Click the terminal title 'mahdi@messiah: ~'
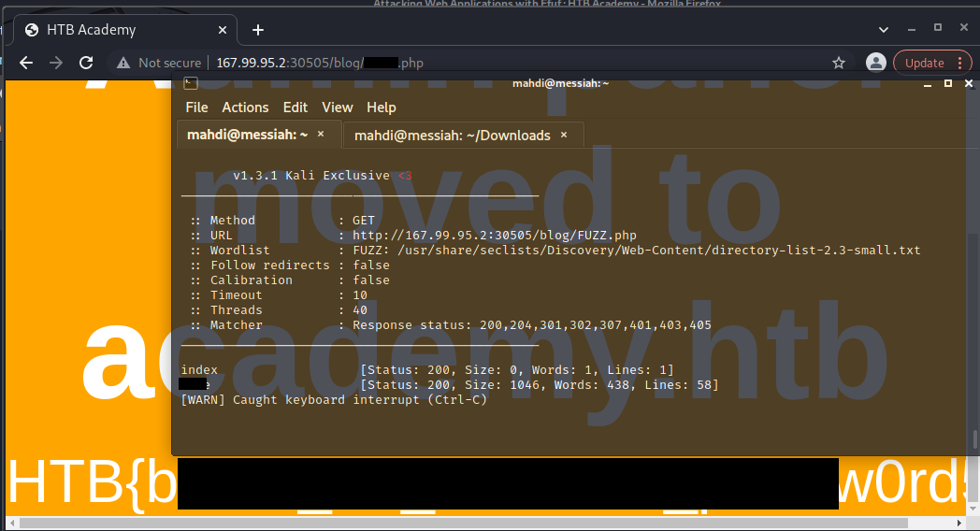This screenshot has width=980, height=531. click(561, 83)
